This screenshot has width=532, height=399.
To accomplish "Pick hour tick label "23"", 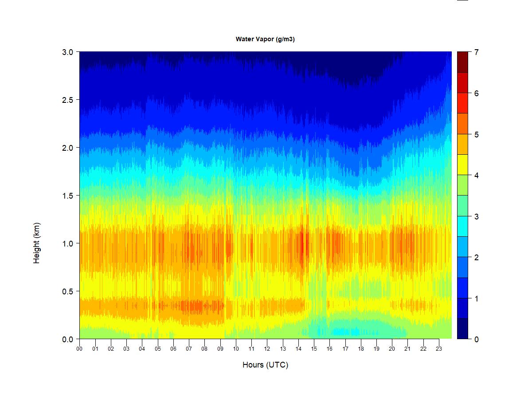I will 439,348.
